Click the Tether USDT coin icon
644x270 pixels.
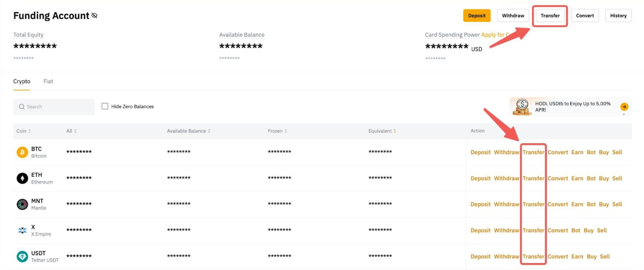click(22, 256)
